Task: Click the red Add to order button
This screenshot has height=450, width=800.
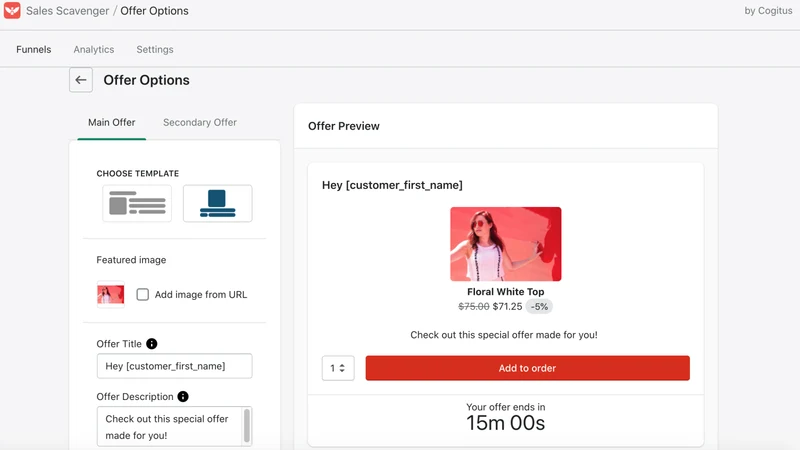Action: pos(528,368)
